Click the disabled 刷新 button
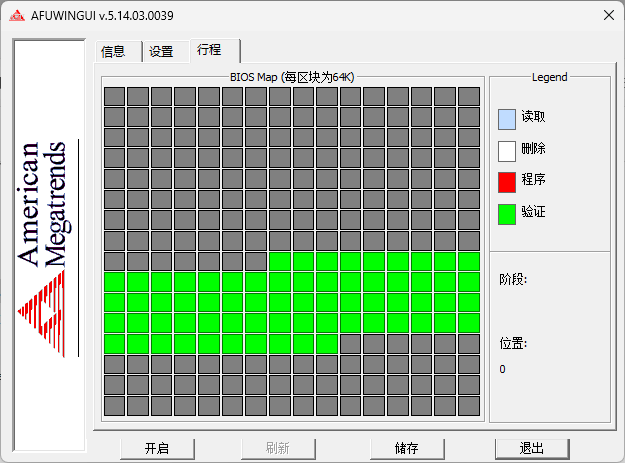Screen dimensions: 625x463 (x=278, y=449)
